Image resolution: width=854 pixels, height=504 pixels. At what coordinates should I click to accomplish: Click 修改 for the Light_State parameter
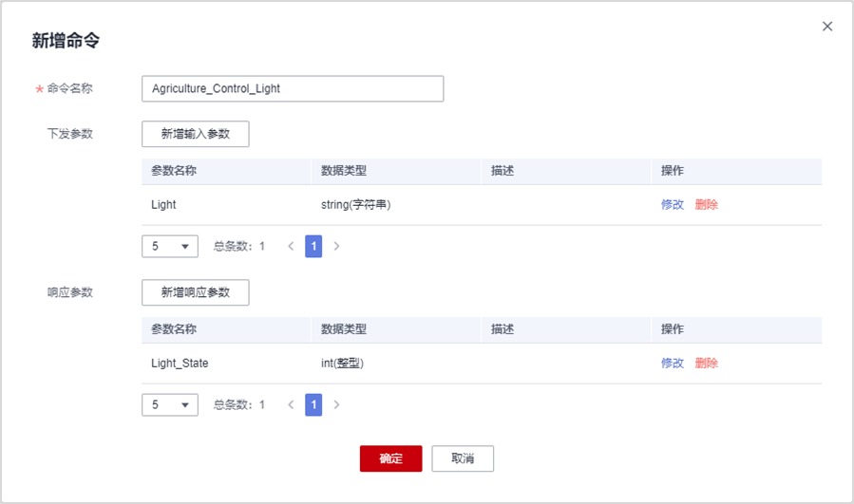tap(673, 364)
